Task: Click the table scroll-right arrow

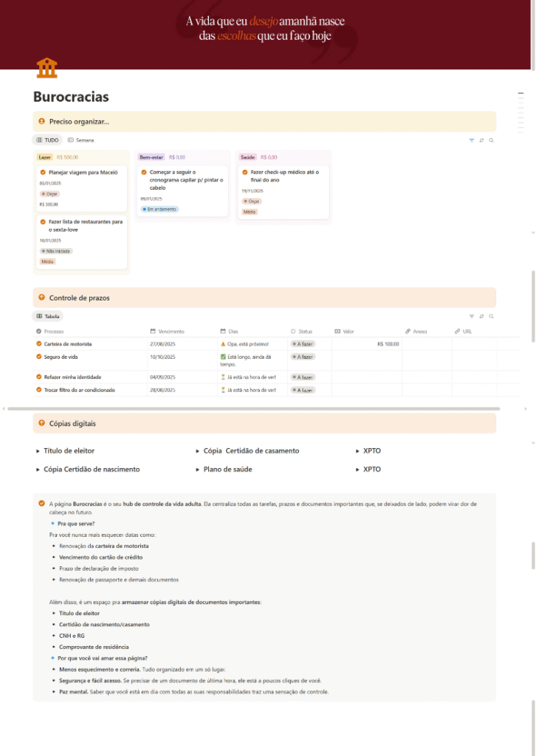Action: [526, 409]
